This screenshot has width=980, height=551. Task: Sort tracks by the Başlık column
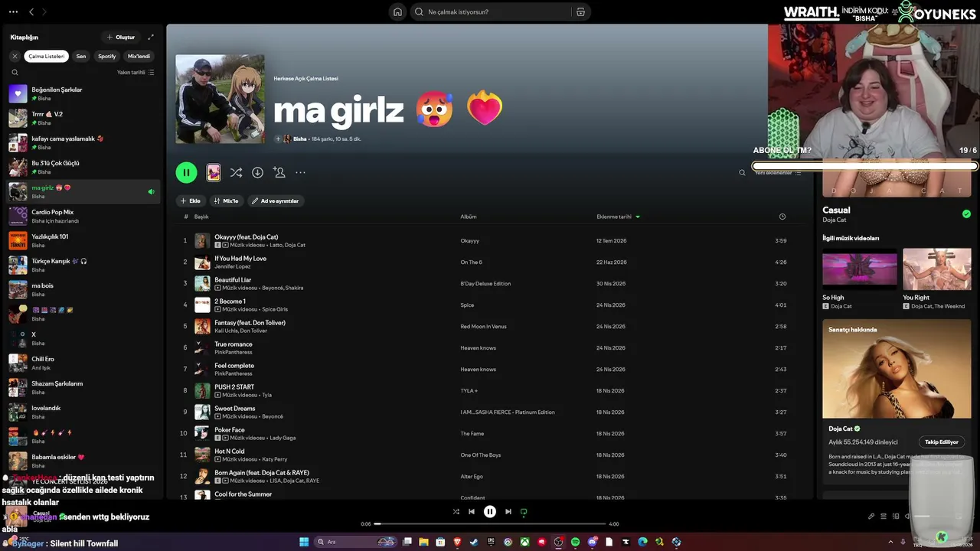tap(201, 217)
